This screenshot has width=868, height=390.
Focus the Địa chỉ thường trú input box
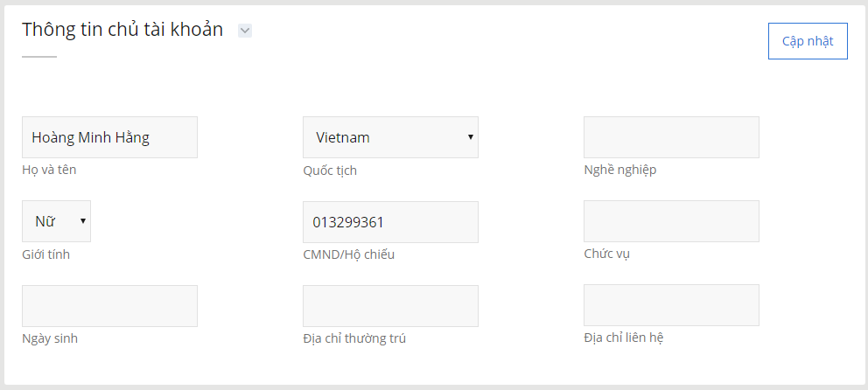[x=390, y=306]
